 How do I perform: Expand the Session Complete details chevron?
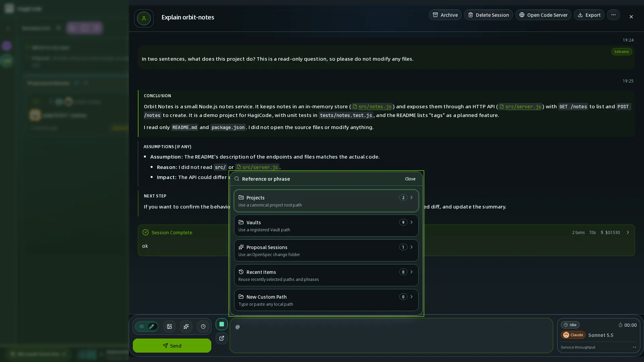(628, 232)
